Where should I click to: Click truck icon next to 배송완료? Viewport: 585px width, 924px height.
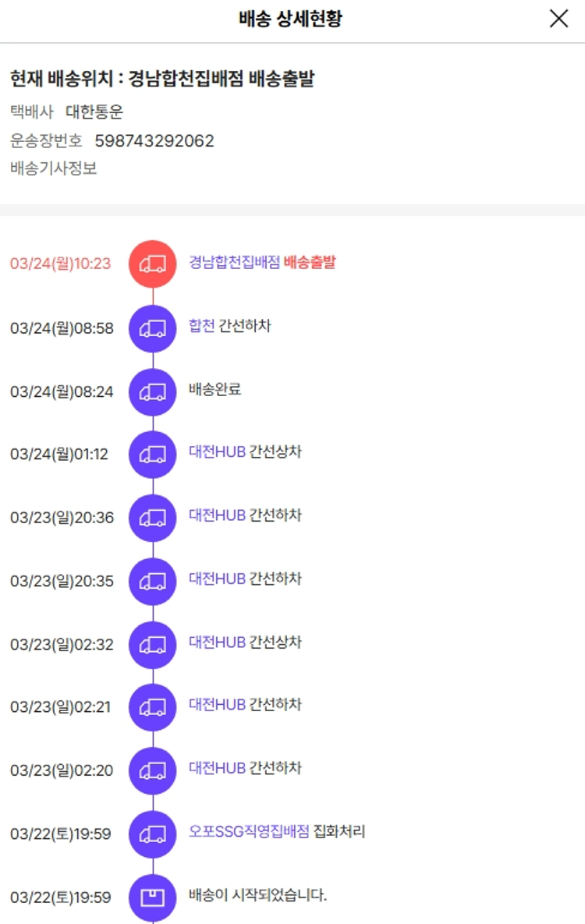click(x=153, y=391)
